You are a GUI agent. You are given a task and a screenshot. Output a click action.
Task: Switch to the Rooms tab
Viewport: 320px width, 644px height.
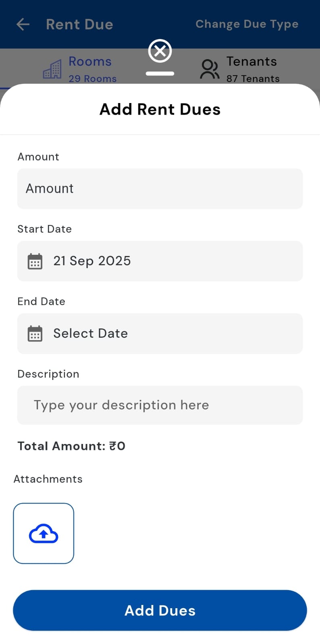click(90, 62)
